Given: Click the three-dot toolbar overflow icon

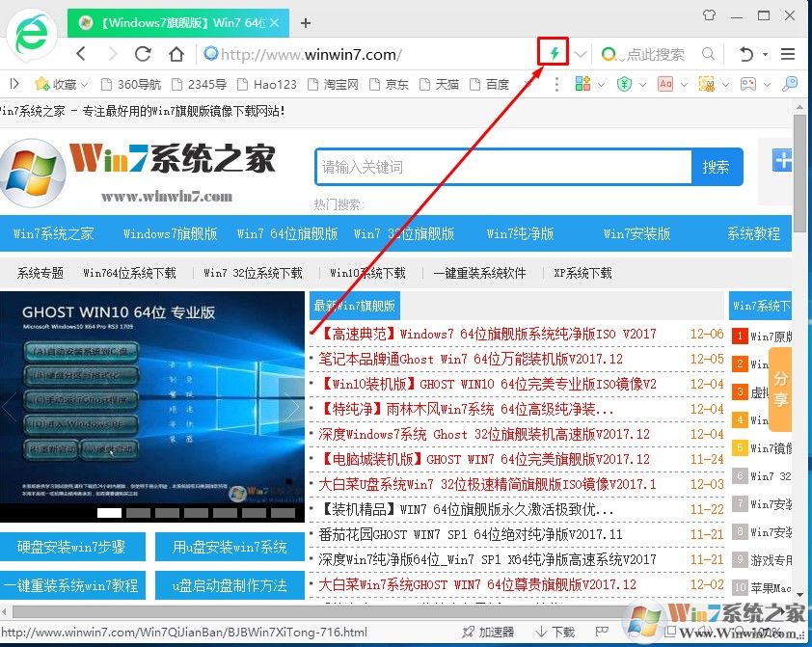Looking at the screenshot, I should 556,84.
